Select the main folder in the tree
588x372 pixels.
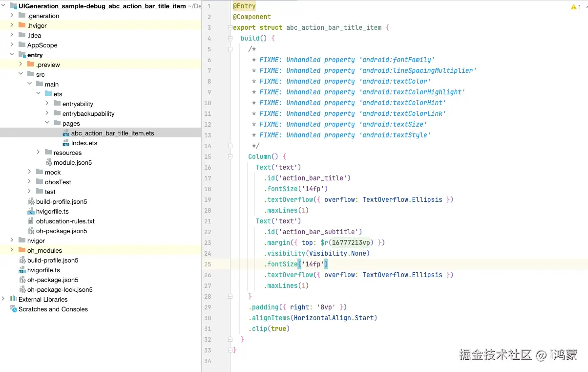pos(52,84)
